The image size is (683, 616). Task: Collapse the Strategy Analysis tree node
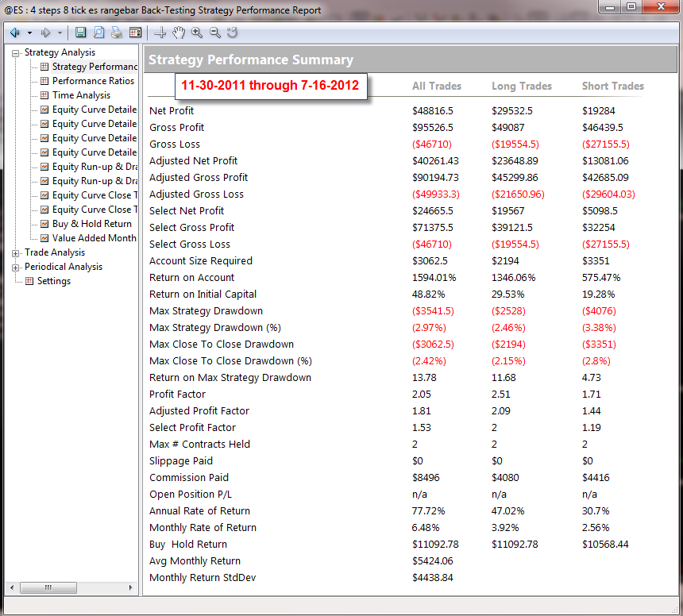pos(16,53)
